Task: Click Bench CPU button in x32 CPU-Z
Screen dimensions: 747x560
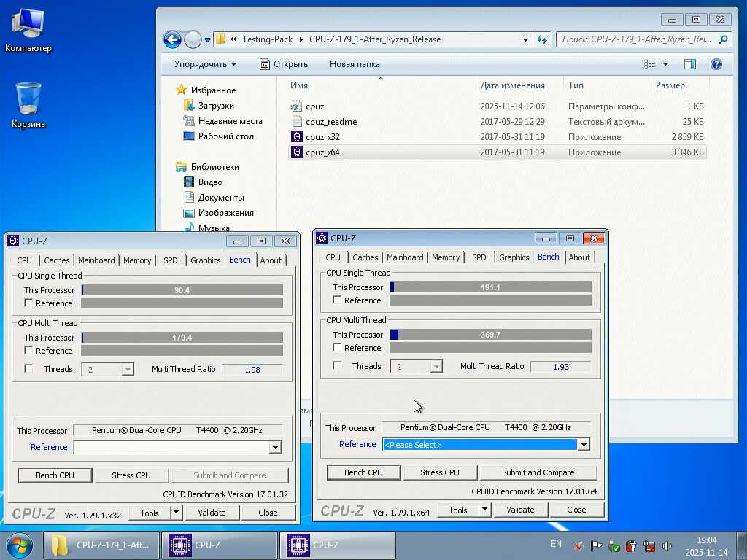Action: pyautogui.click(x=55, y=475)
